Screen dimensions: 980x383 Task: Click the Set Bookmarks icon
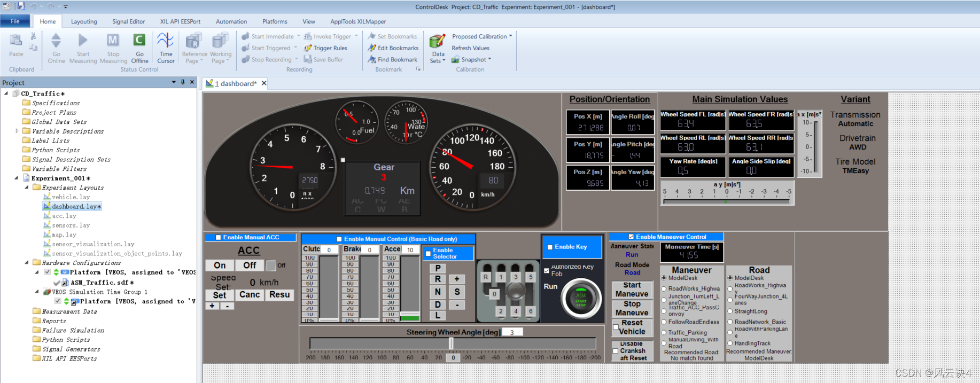pyautogui.click(x=372, y=36)
